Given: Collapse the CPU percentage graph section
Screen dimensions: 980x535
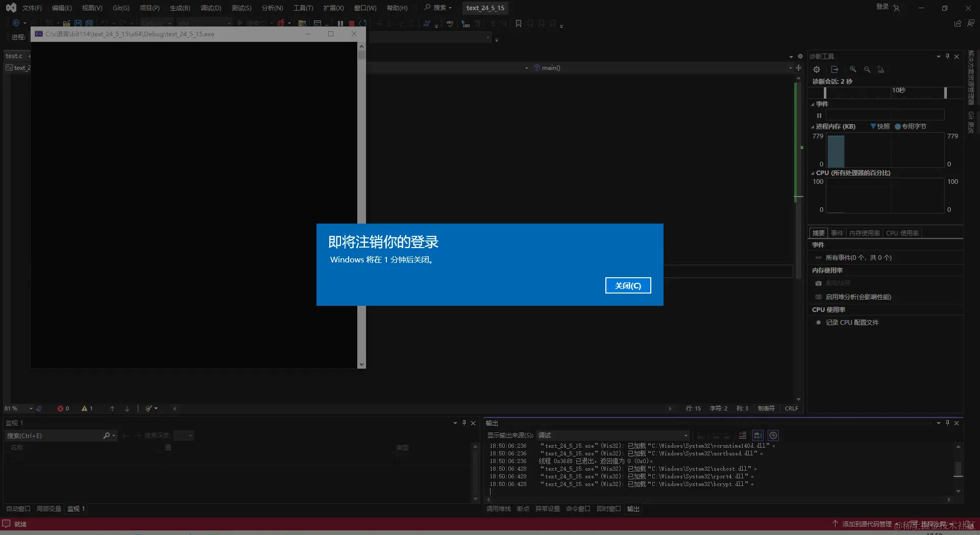Looking at the screenshot, I should (813, 173).
